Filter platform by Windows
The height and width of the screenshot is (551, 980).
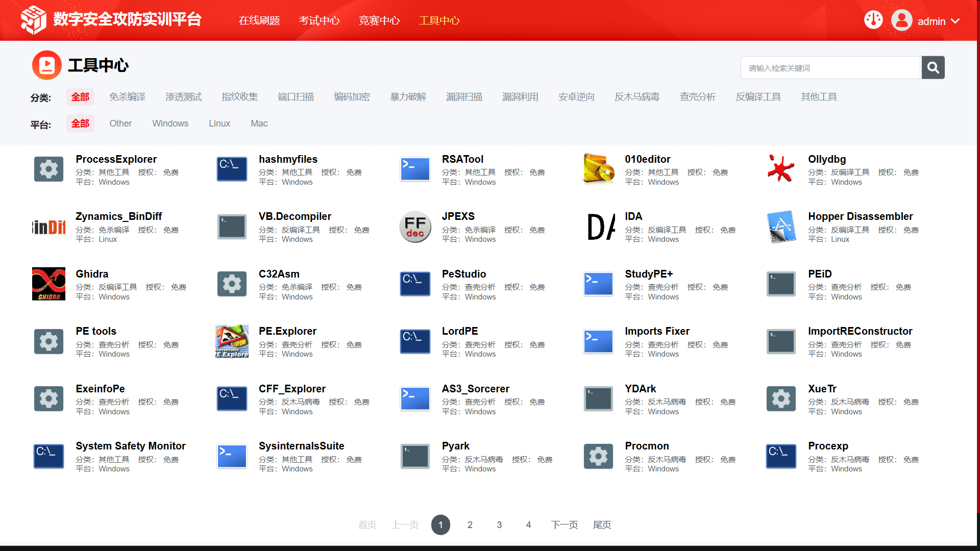(x=170, y=123)
